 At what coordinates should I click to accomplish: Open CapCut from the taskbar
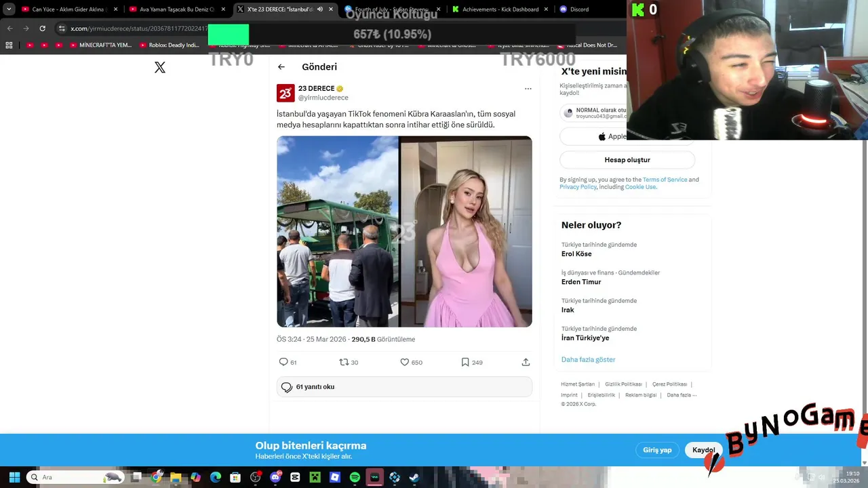tap(295, 477)
